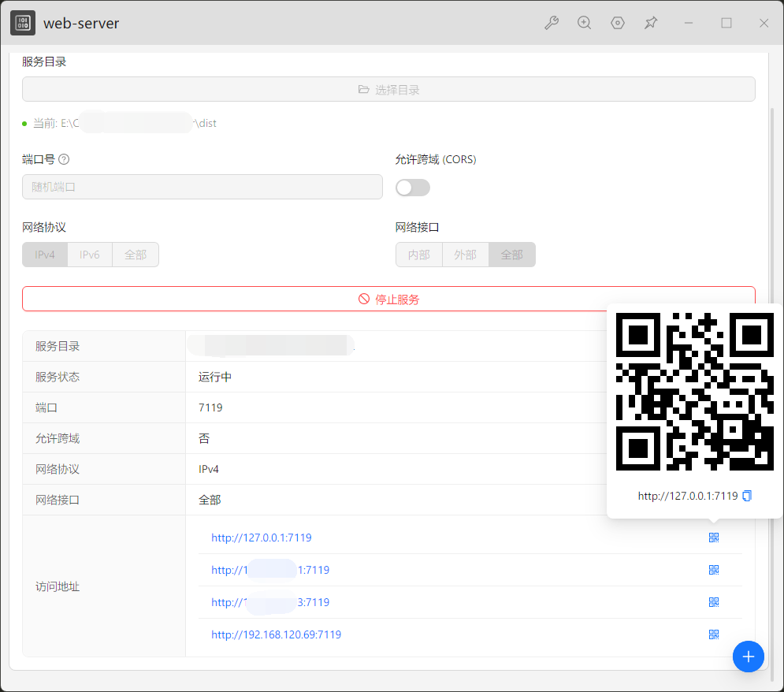Click the 服务状态 row label
This screenshot has height=692, width=784.
tap(58, 377)
